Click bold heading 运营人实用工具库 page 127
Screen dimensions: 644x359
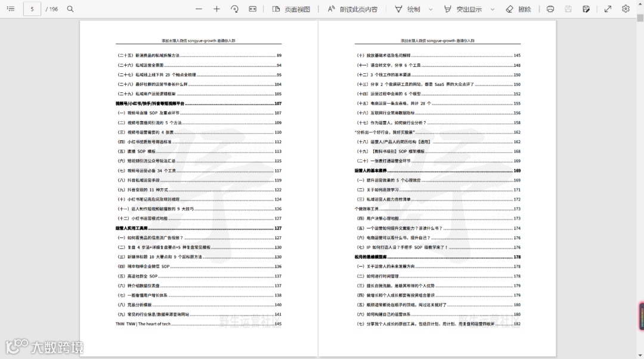pyautogui.click(x=199, y=228)
